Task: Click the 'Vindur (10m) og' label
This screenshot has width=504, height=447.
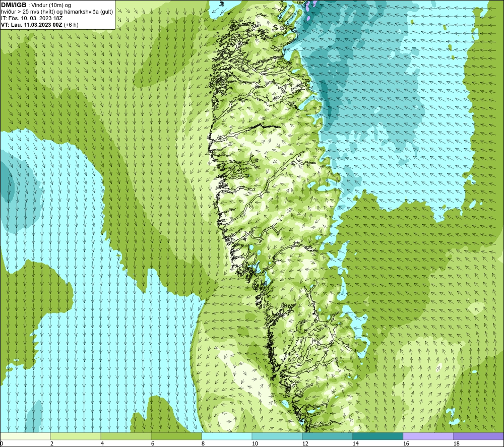Action: click(52, 6)
